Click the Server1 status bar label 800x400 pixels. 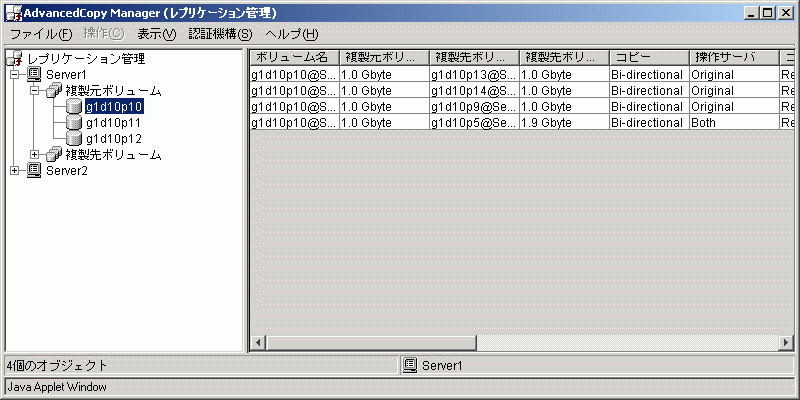pos(442,365)
